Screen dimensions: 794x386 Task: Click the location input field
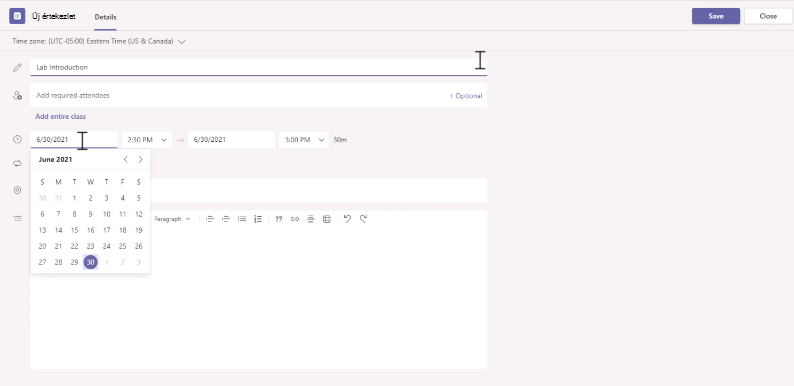coord(318,190)
